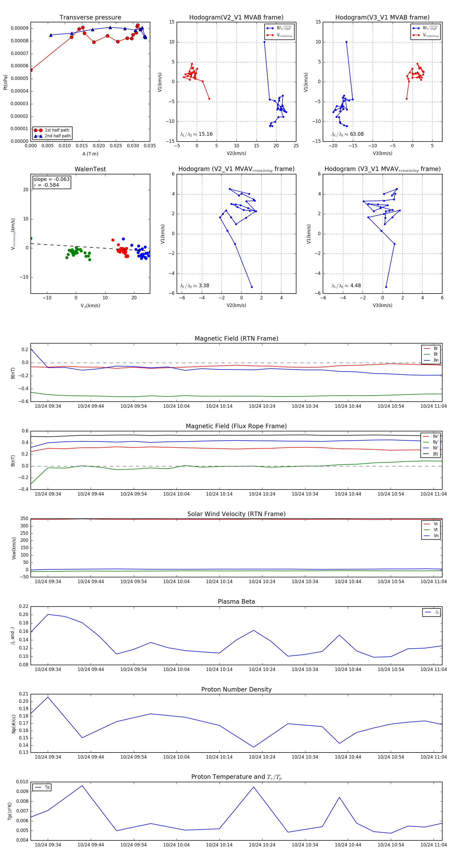Screen dimensions: 473x868
Task: Click the 'V_A(km/s)' axis label in WalenTest
Action: coord(90,306)
